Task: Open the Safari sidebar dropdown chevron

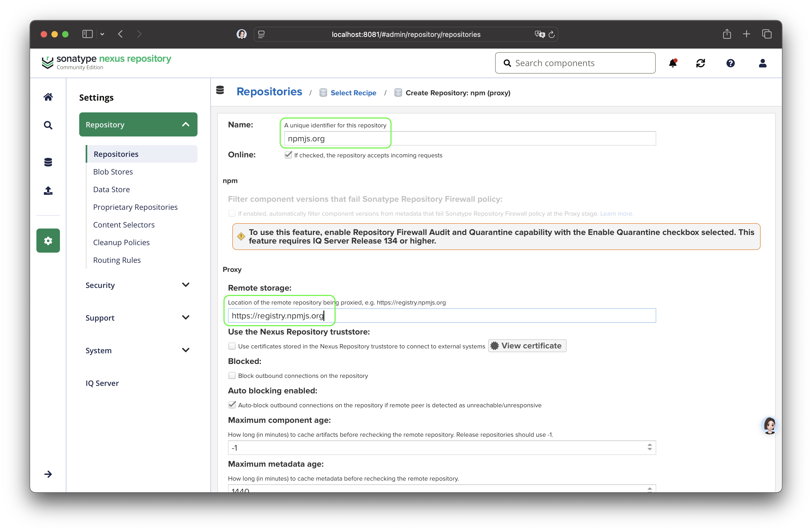Action: pyautogui.click(x=102, y=34)
